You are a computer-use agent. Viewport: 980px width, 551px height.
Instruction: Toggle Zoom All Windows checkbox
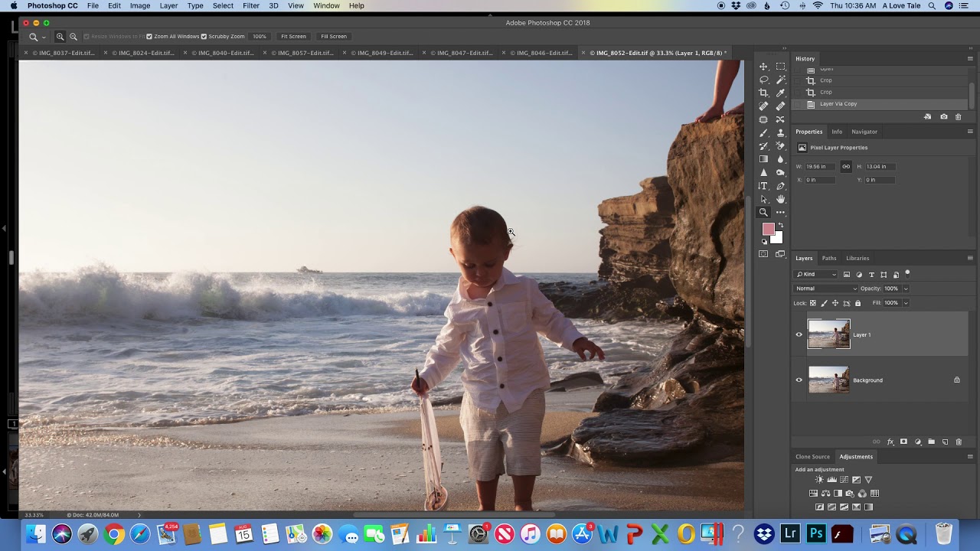point(149,36)
